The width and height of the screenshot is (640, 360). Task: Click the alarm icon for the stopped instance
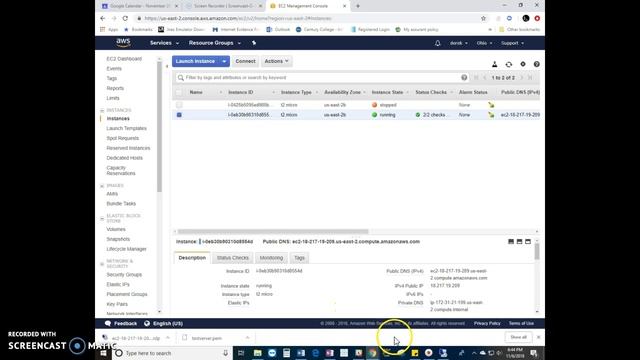491,105
